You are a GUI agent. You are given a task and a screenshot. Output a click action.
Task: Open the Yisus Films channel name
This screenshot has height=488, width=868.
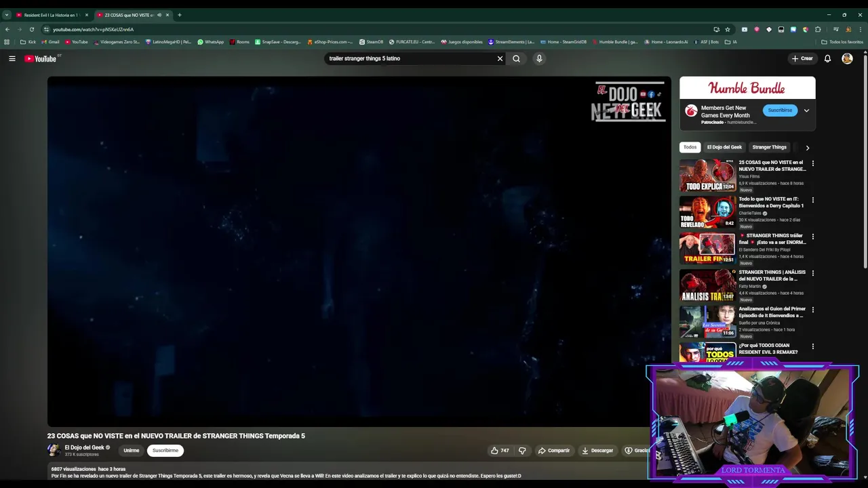(x=749, y=176)
